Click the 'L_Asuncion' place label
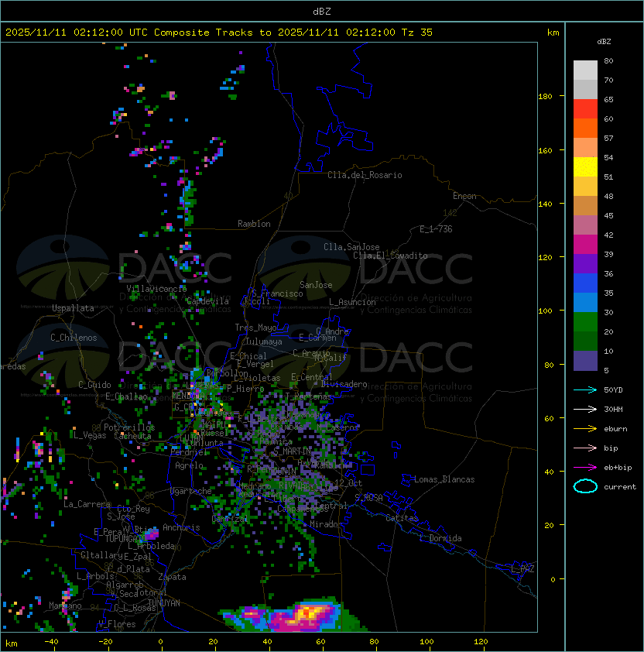 (352, 302)
